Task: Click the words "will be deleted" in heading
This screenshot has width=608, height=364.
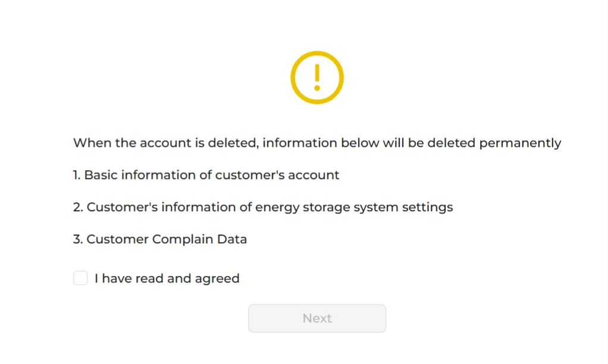Action: pyautogui.click(x=430, y=143)
